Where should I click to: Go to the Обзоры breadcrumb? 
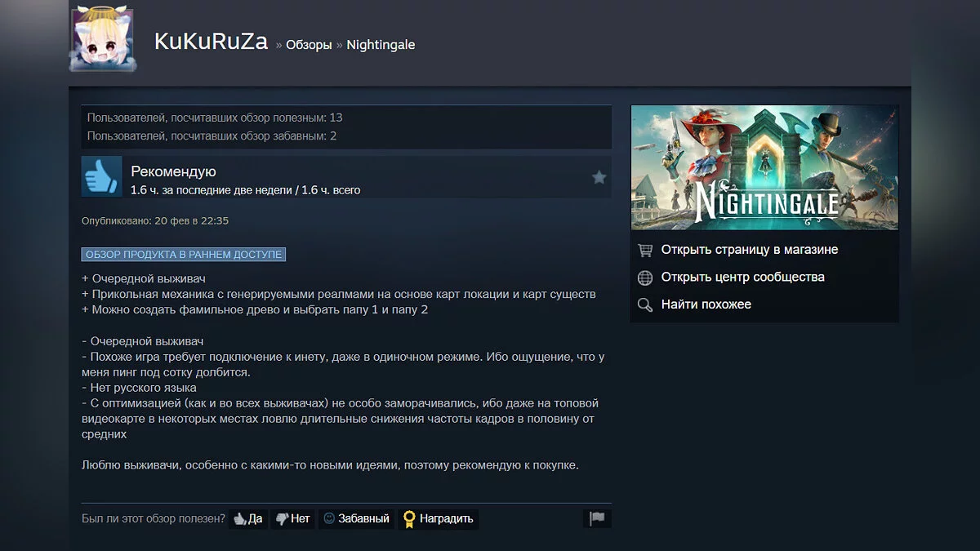309,45
